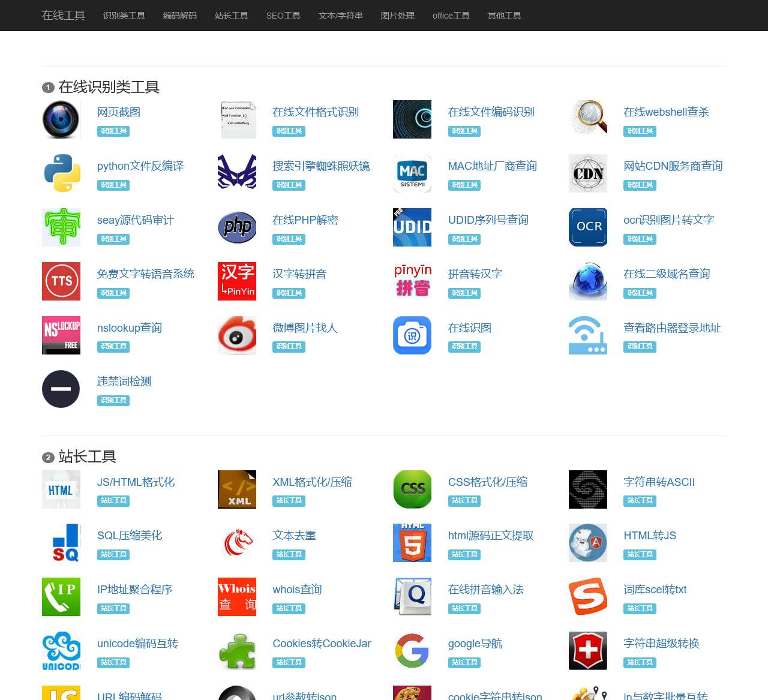The height and width of the screenshot is (700, 768).
Task: Click the green seay源代码审计 icon
Action: tap(61, 227)
